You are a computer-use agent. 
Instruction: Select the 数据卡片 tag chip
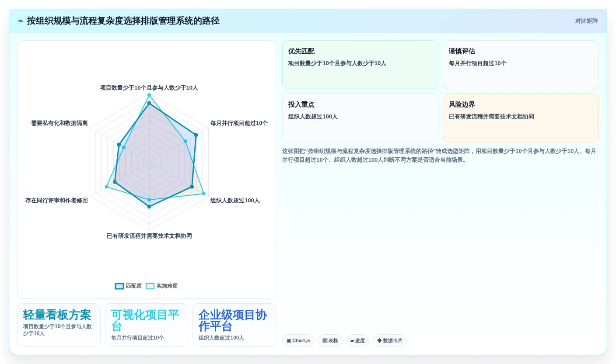tap(390, 341)
